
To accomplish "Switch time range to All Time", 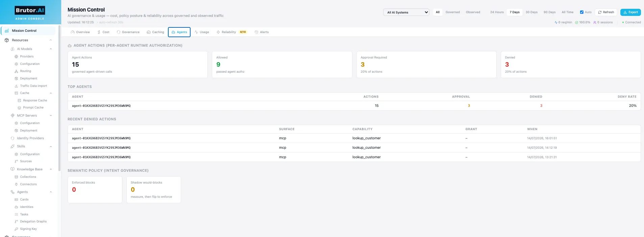I will [567, 12].
